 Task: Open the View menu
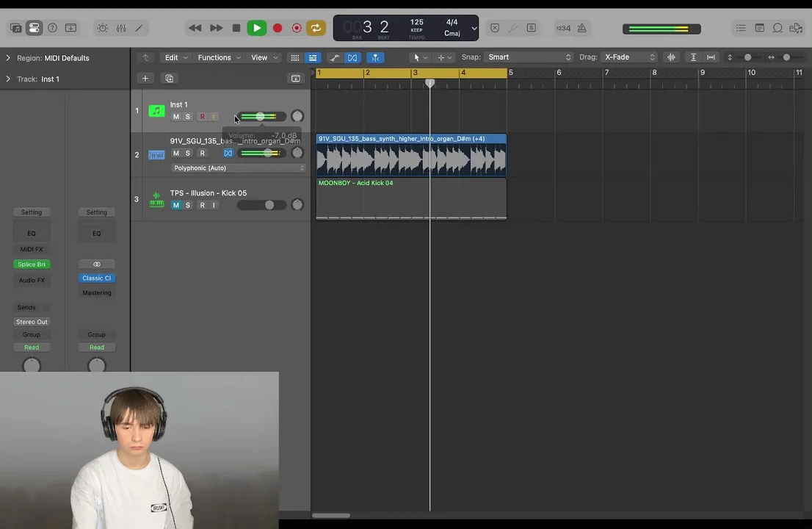(x=264, y=57)
